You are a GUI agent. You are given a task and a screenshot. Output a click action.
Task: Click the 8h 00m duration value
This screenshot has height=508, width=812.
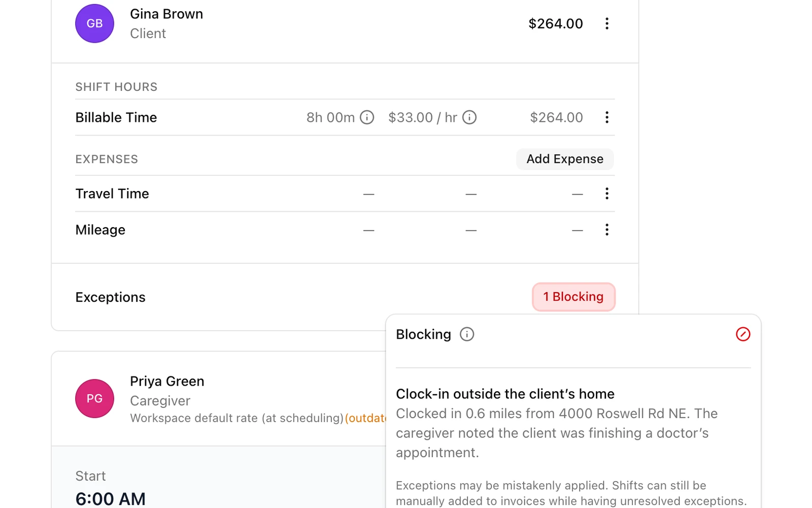330,118
